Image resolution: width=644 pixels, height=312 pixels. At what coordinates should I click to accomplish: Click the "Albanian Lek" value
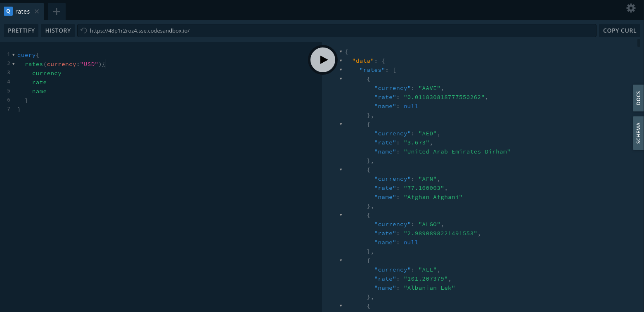(429, 288)
